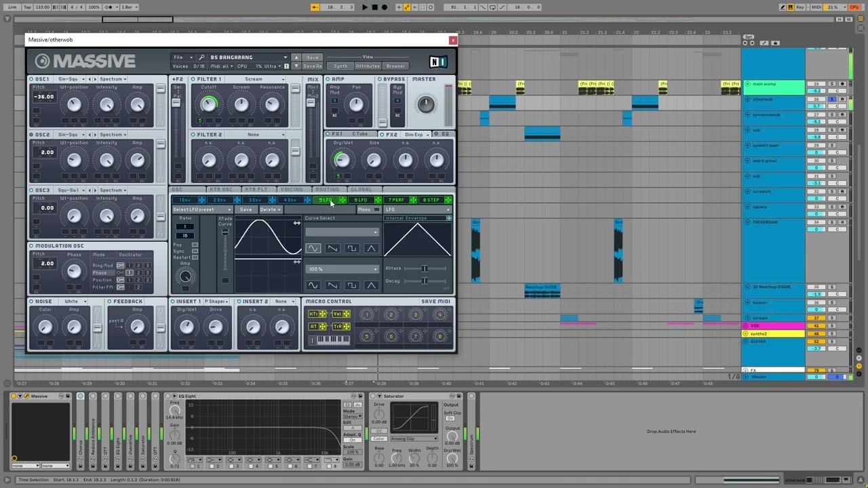Screen dimensions: 868x488
Task: Click the KTr macro drag handle
Action: (323, 314)
